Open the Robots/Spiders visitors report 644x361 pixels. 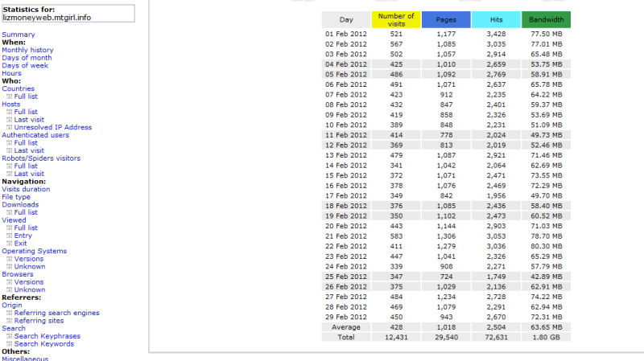pos(41,158)
